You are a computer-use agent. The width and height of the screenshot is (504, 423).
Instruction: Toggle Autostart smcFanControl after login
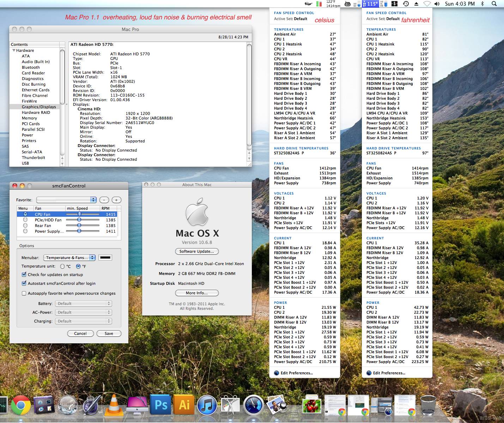click(x=24, y=283)
